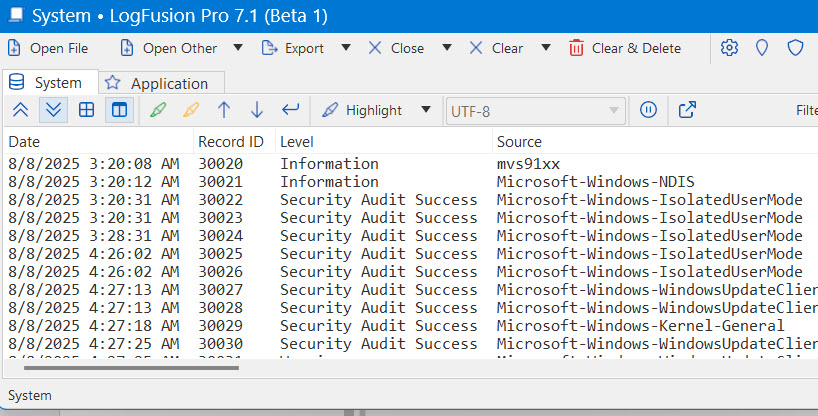Click the Export button

[x=293, y=48]
